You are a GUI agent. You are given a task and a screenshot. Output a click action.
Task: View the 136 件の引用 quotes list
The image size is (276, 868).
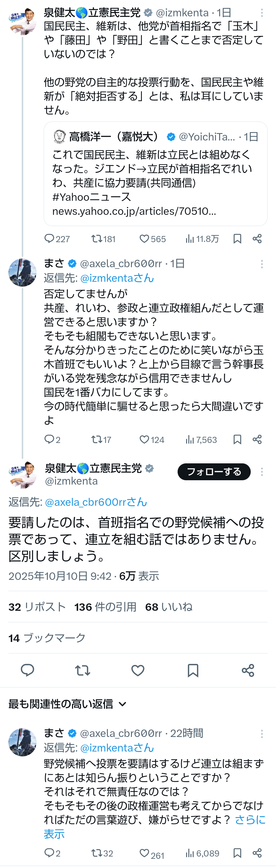[x=105, y=607]
